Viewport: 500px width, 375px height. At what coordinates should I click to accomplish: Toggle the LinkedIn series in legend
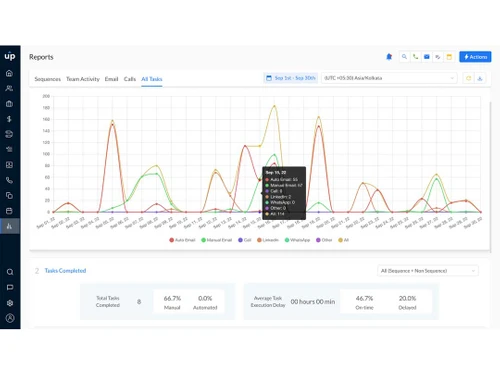[268, 240]
